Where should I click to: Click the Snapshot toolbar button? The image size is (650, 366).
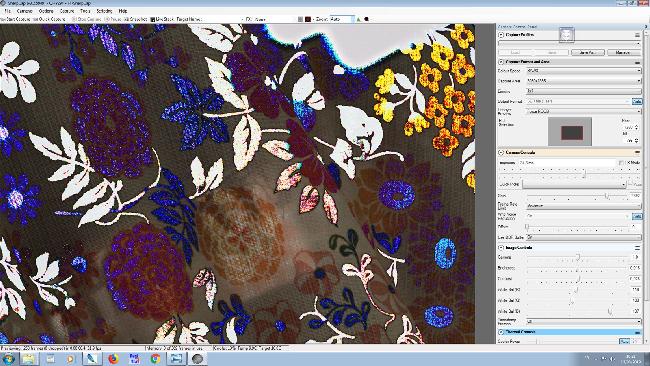tap(136, 19)
